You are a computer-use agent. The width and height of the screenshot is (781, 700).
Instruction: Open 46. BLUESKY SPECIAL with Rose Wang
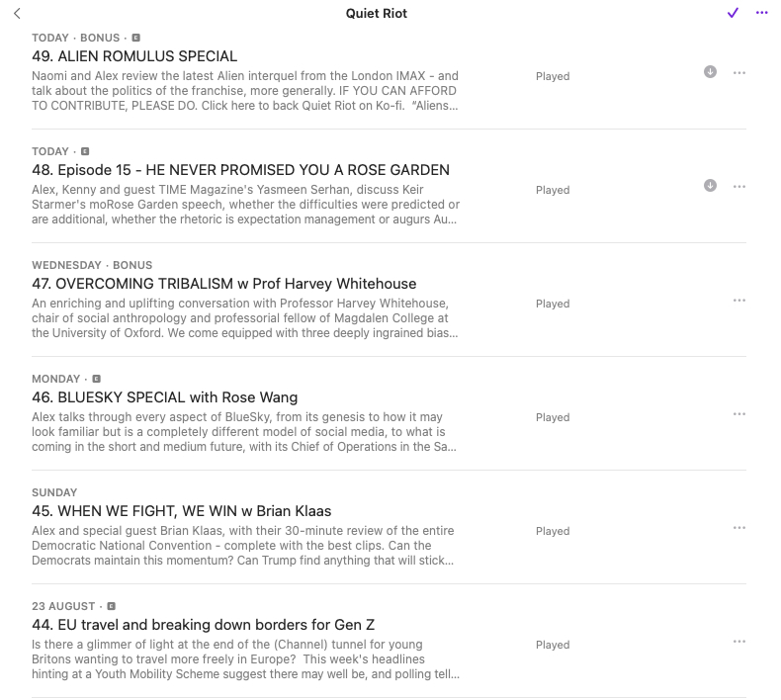coord(164,397)
